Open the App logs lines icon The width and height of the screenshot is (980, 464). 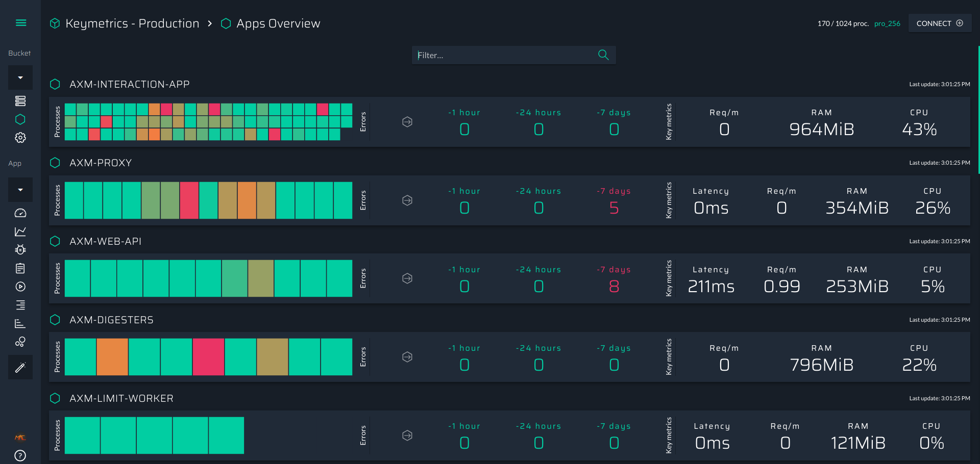click(x=20, y=305)
